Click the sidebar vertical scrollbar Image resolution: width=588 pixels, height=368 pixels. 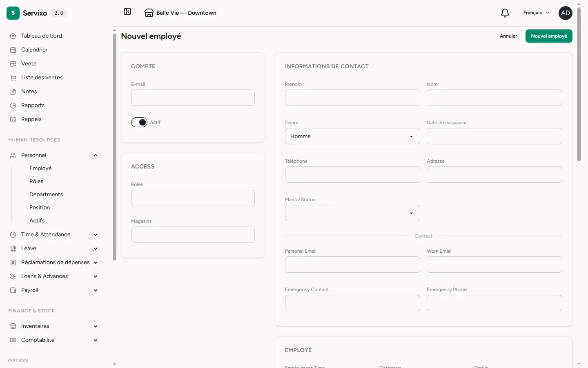pos(114,147)
